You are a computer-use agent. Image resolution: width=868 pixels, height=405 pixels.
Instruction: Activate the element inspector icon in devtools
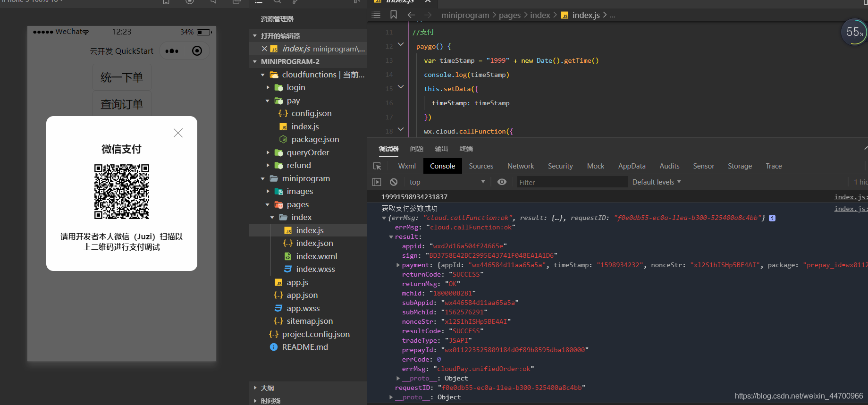click(x=377, y=166)
